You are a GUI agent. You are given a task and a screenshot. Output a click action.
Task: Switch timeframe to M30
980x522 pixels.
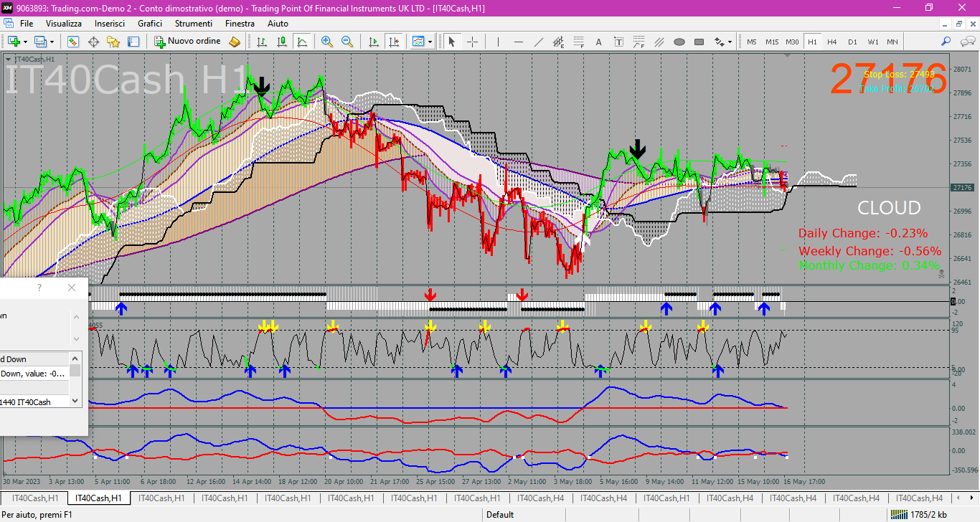792,42
